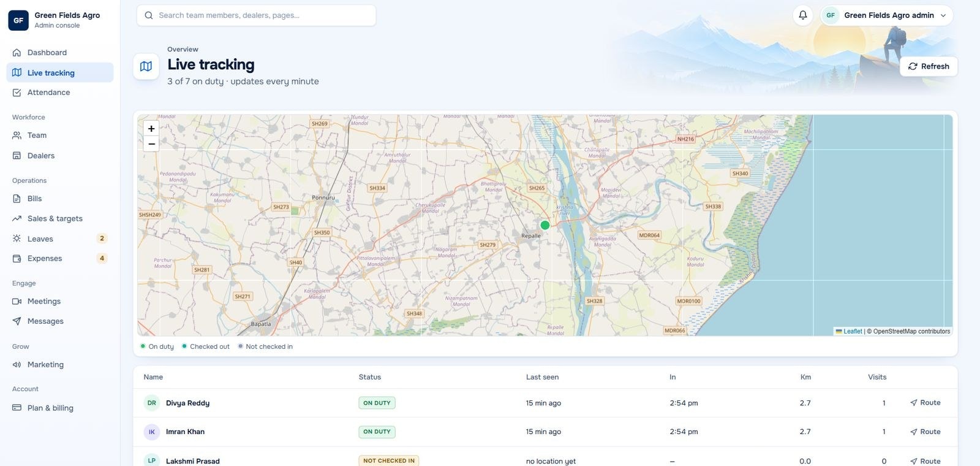Click Divya Reddy's ON DUTY status badge

click(x=377, y=403)
